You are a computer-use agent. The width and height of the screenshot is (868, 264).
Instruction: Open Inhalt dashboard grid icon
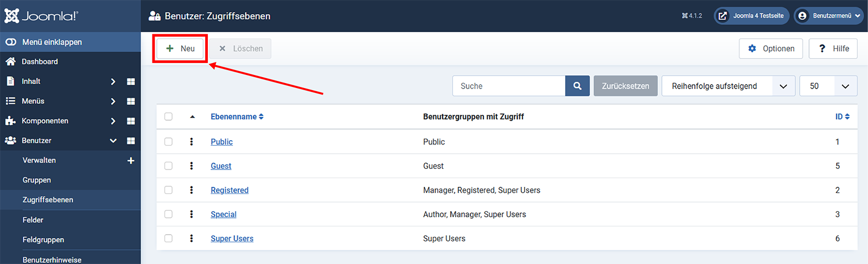(131, 81)
